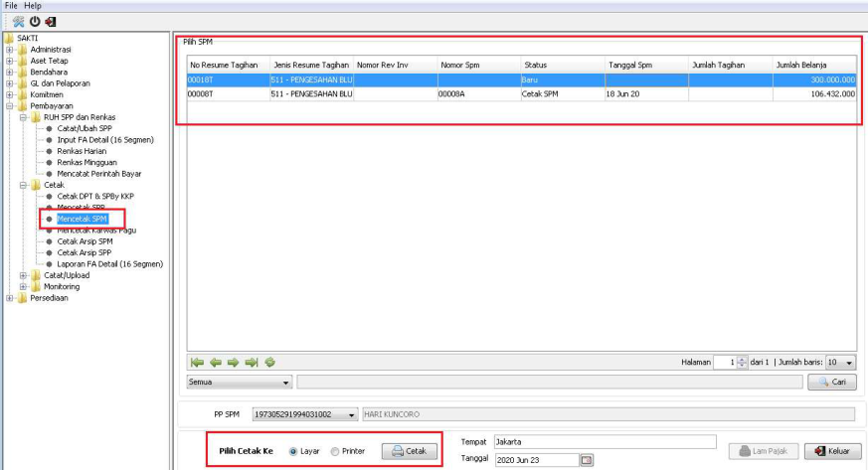The image size is (868, 470).
Task: Open the PP SPM dropdown
Action: click(352, 414)
